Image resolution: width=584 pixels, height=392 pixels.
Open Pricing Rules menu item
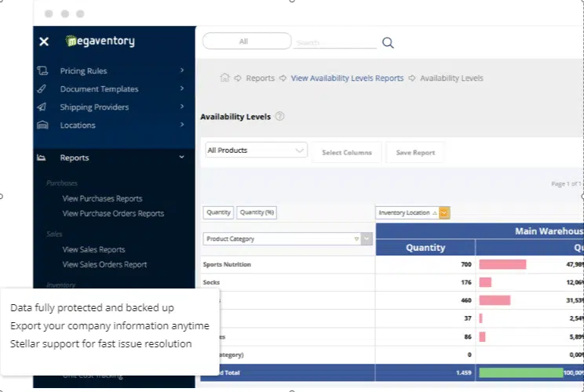(83, 71)
